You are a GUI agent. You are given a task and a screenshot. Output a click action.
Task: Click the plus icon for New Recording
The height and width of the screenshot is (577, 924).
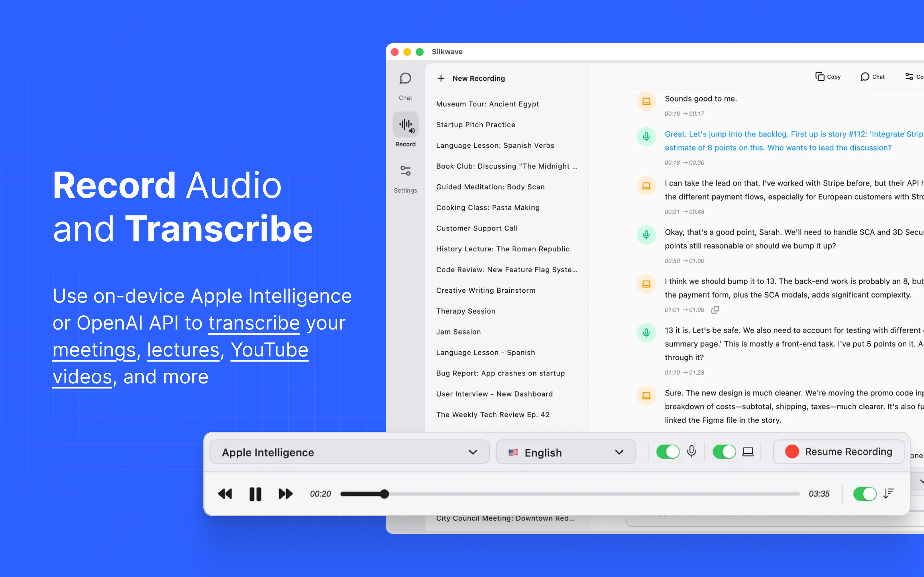point(441,78)
